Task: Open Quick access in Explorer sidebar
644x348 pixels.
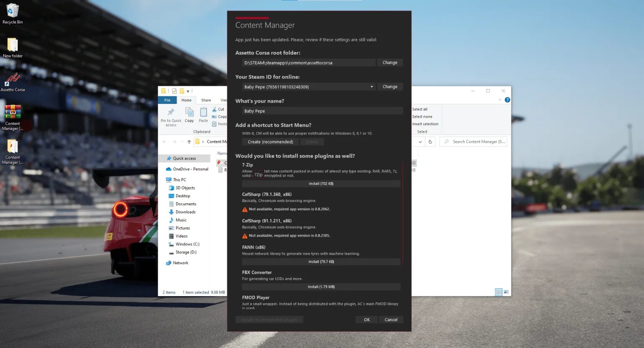Action: coord(184,158)
